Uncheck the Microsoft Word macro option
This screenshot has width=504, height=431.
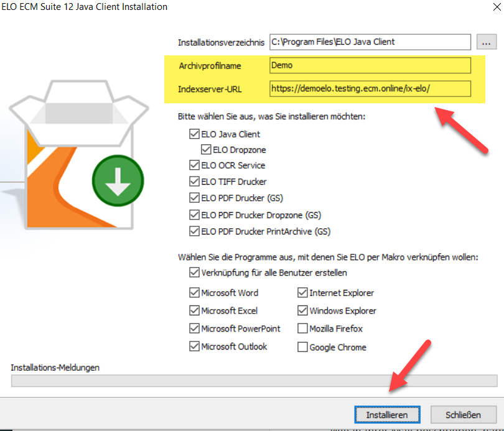pos(194,292)
